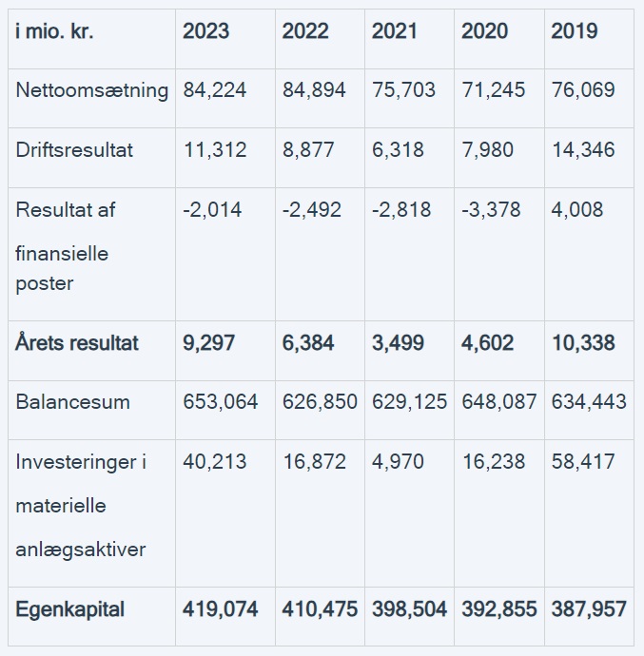Viewport: 644px width, 656px height.
Task: Click the 84,224 Nettoomsætning value
Action: (x=215, y=91)
